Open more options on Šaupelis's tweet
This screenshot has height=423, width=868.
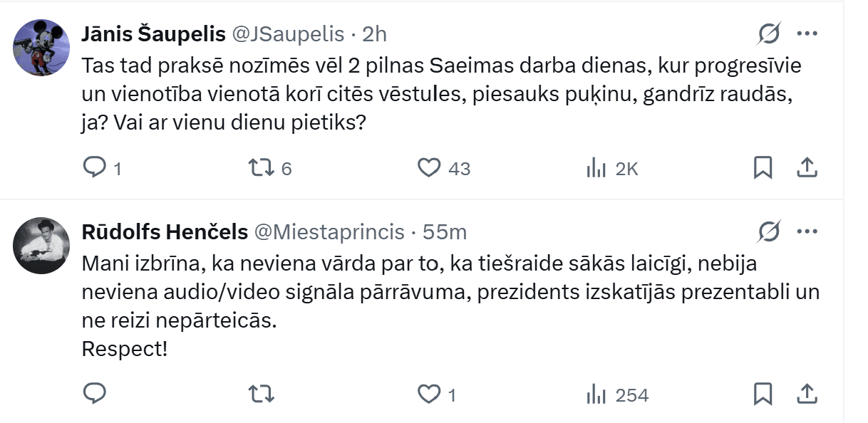pos(807,33)
